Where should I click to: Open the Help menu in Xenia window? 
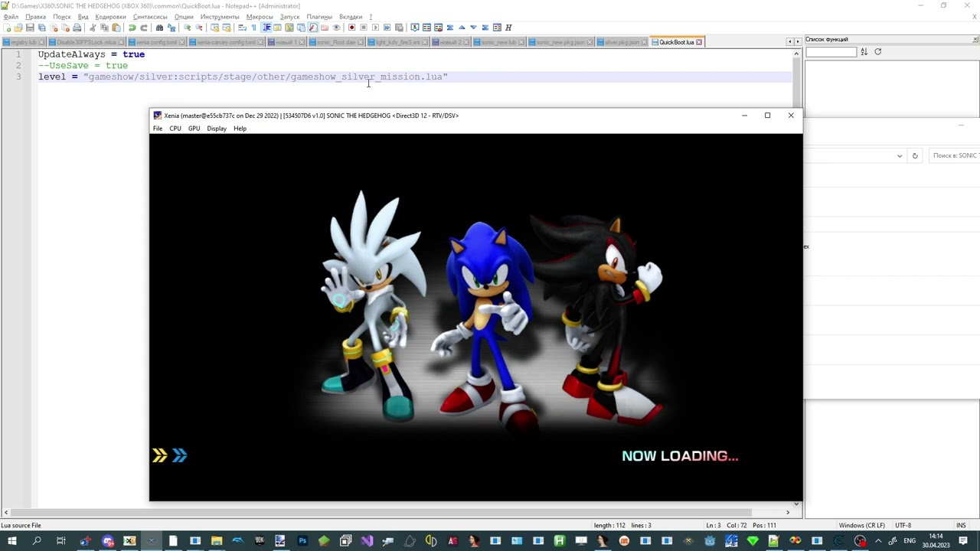[x=240, y=129]
